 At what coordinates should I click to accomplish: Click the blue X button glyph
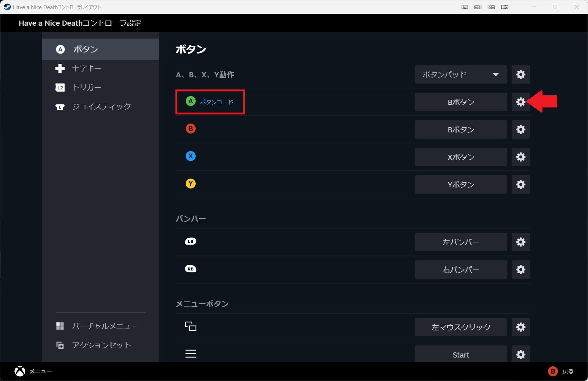(190, 156)
